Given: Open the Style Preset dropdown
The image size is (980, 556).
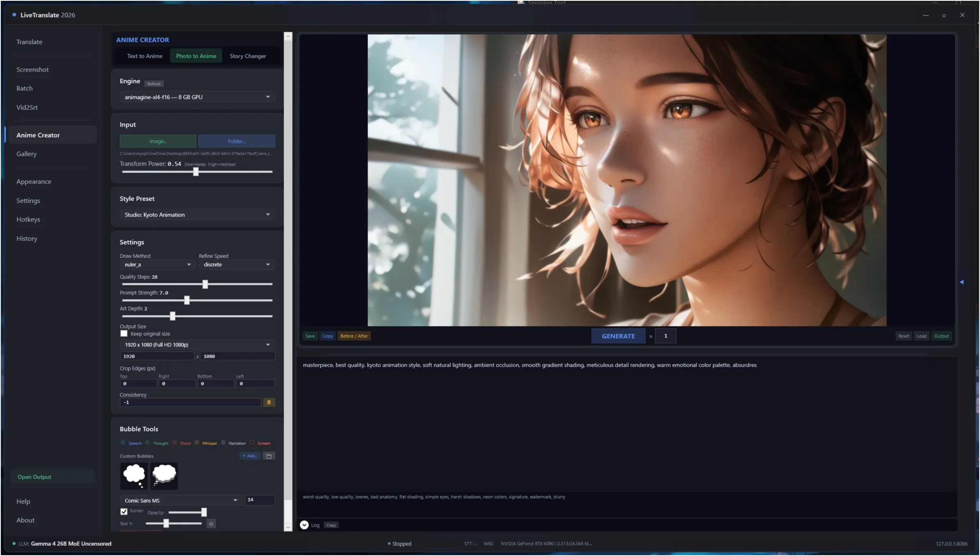Looking at the screenshot, I should [197, 215].
